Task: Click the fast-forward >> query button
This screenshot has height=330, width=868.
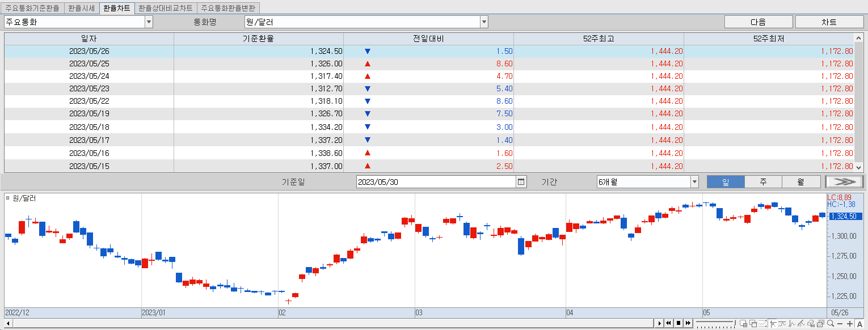Action: coord(845,181)
